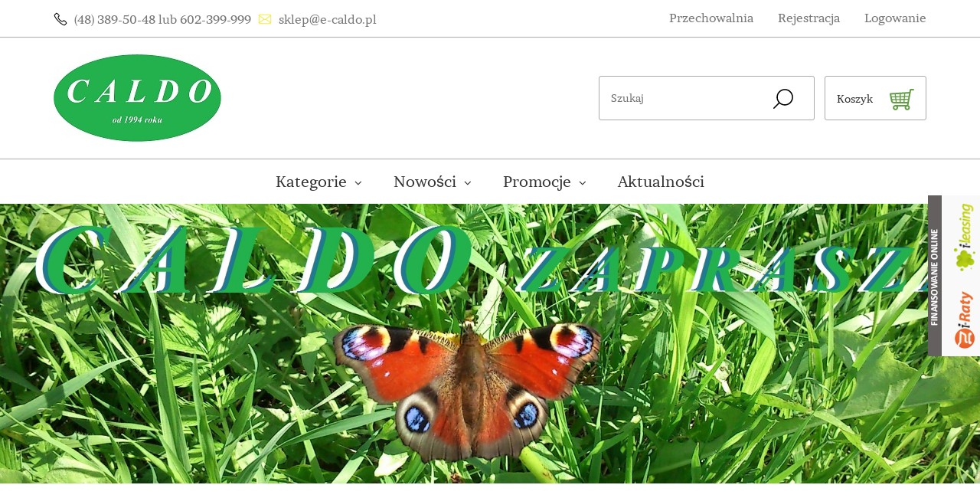Click the butterfly banner image
Image resolution: width=980 pixels, height=498 pixels.
[490, 343]
